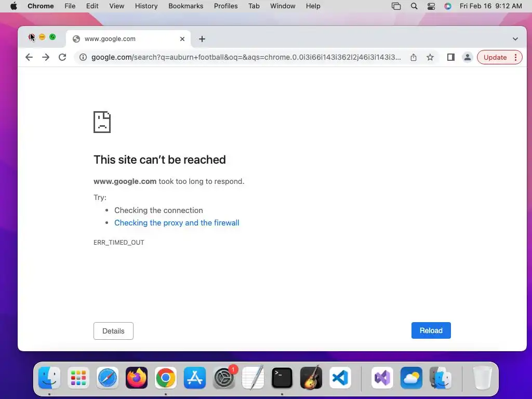Launch Firefox from the Dock
The image size is (532, 399).
(x=137, y=378)
